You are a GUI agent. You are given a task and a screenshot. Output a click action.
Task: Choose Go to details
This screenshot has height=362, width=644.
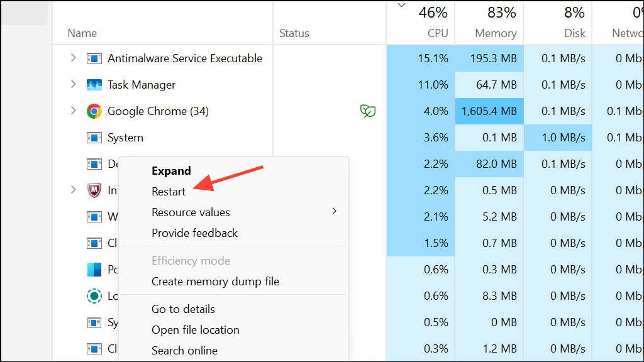182,309
